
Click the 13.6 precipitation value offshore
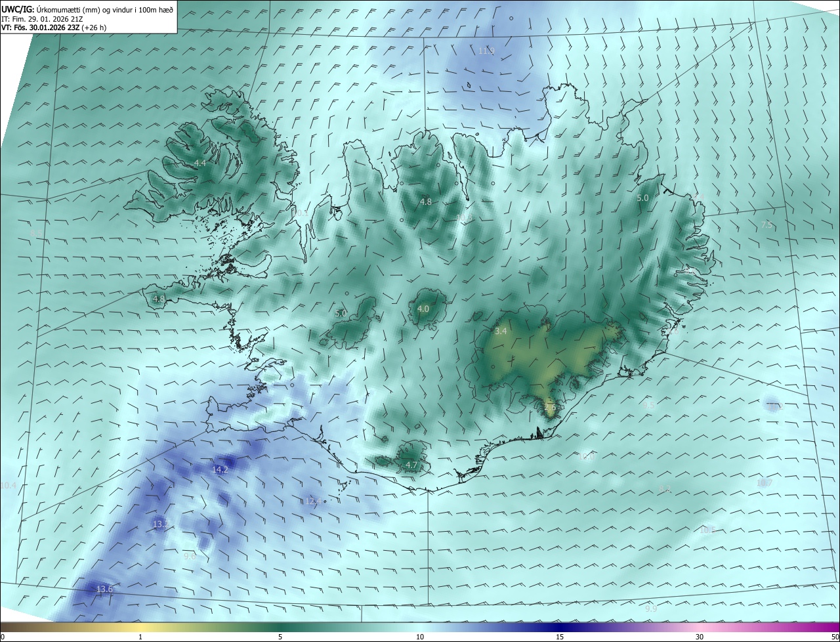coord(104,589)
